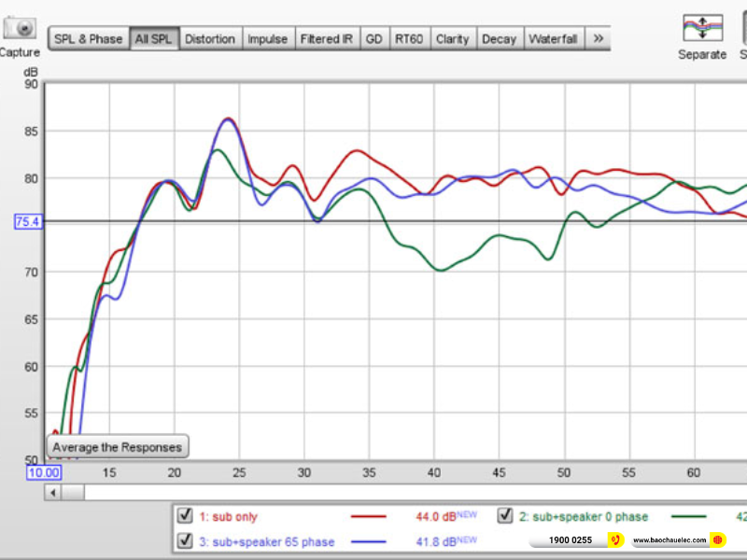The width and height of the screenshot is (747, 560).
Task: Click the baochauelec.com website link
Action: [668, 540]
